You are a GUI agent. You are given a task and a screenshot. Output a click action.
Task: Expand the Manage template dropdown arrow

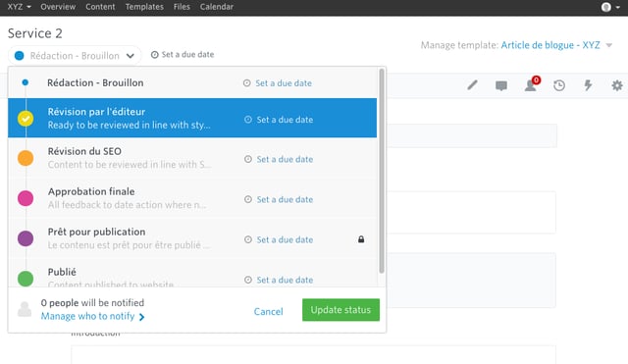pyautogui.click(x=608, y=45)
